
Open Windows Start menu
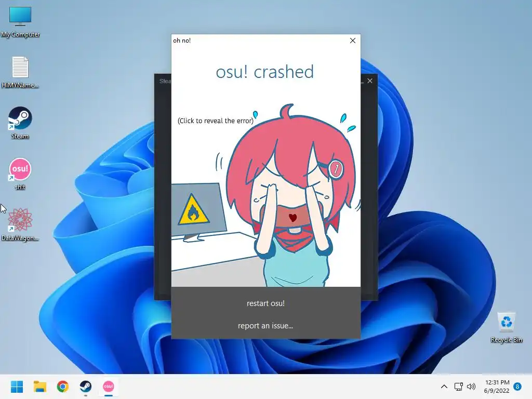17,387
